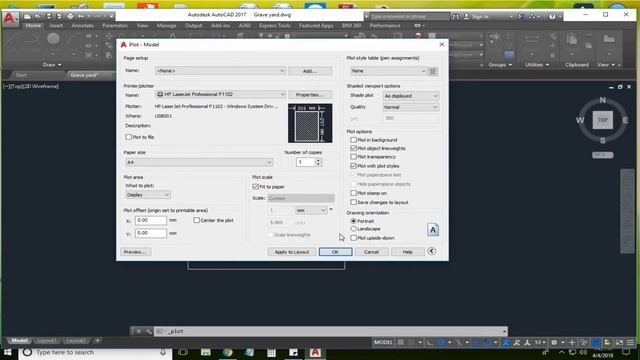Viewport: 640px width, 360px height.
Task: Click the AutoCAD icon on taskbar
Action: [315, 352]
